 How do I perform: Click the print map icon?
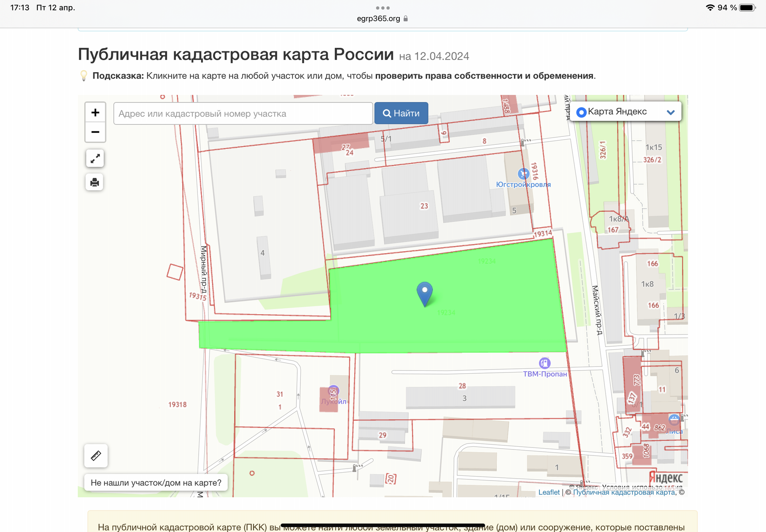point(95,182)
